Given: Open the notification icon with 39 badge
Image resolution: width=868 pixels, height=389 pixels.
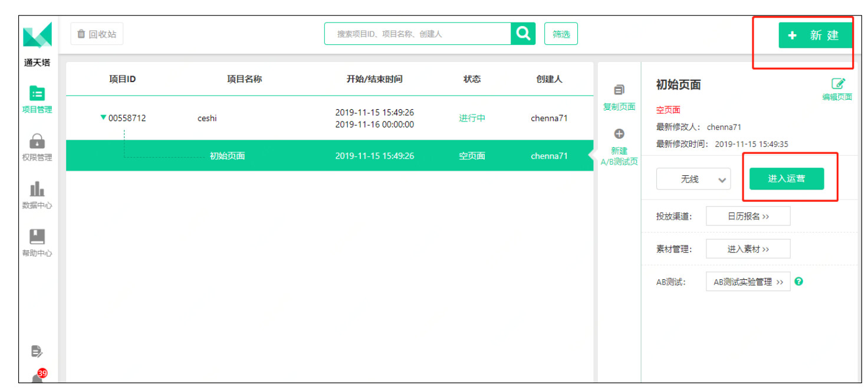Looking at the screenshot, I should (38, 378).
